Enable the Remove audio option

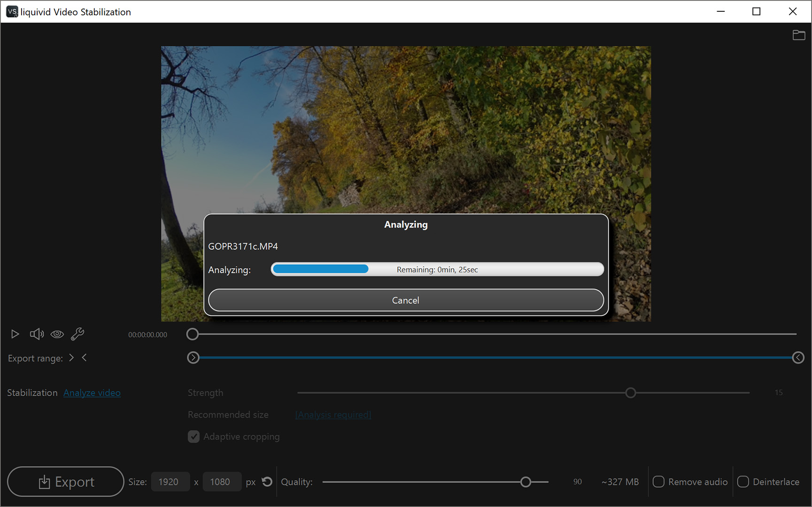tap(658, 482)
